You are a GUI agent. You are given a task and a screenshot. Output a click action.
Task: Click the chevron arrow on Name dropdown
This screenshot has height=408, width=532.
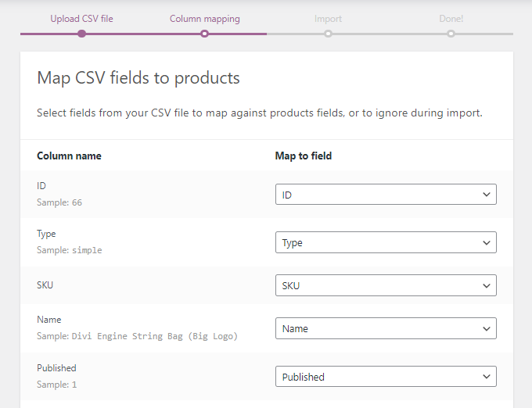click(x=487, y=329)
